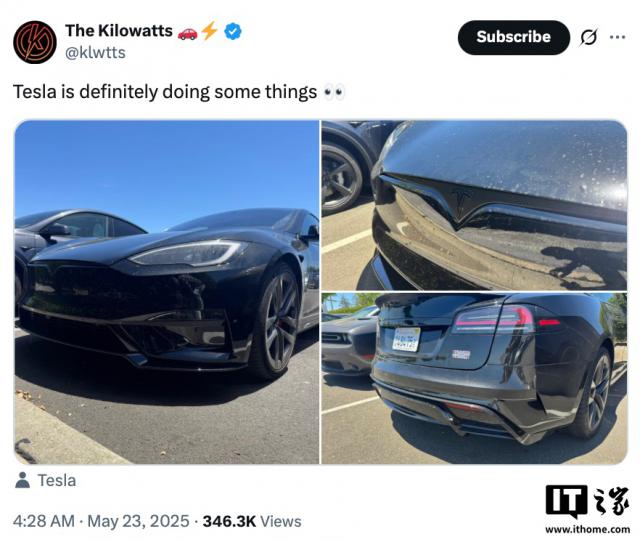Click the @klwtts handle

(x=95, y=52)
